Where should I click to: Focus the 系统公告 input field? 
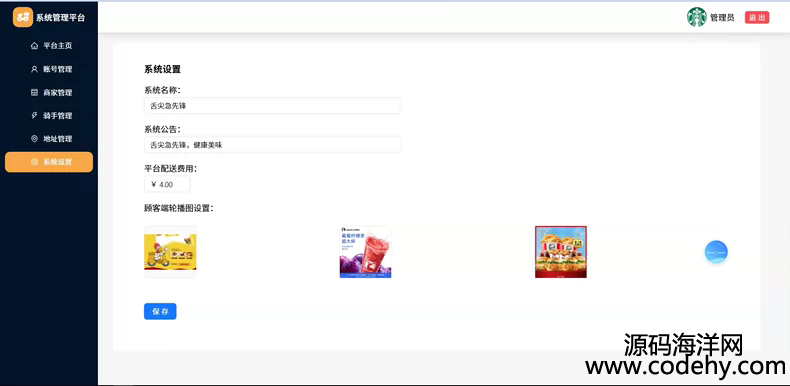(x=273, y=145)
